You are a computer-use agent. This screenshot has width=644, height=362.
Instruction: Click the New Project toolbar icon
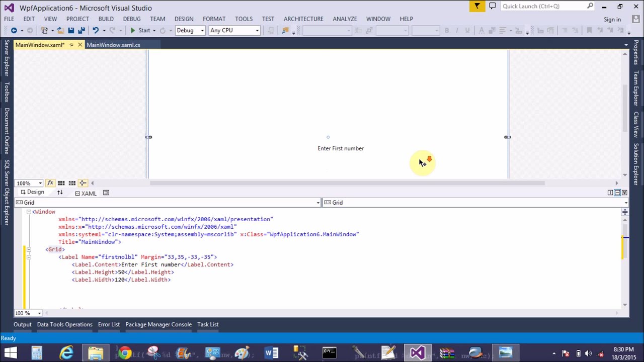(44, 31)
